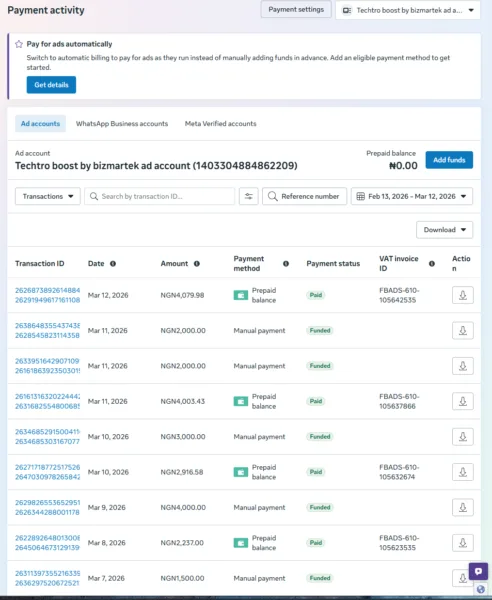Expand the Transactions dropdown
The height and width of the screenshot is (600, 492).
click(x=48, y=196)
